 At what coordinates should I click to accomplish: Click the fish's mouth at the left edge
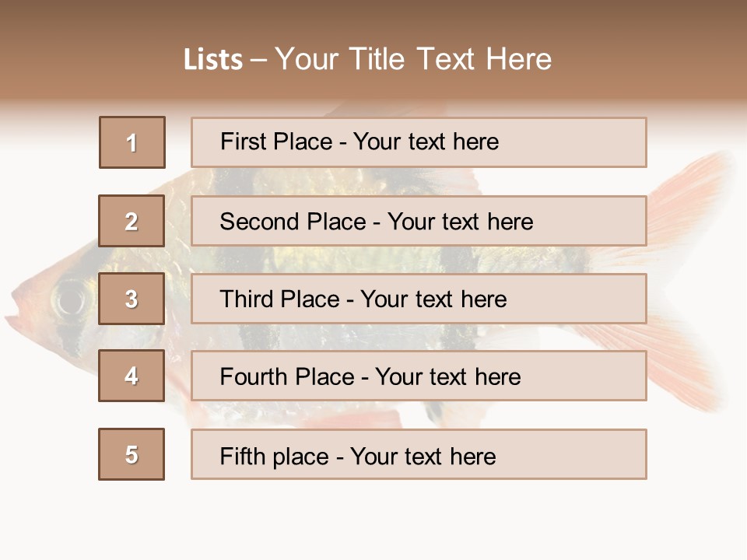click(x=16, y=315)
